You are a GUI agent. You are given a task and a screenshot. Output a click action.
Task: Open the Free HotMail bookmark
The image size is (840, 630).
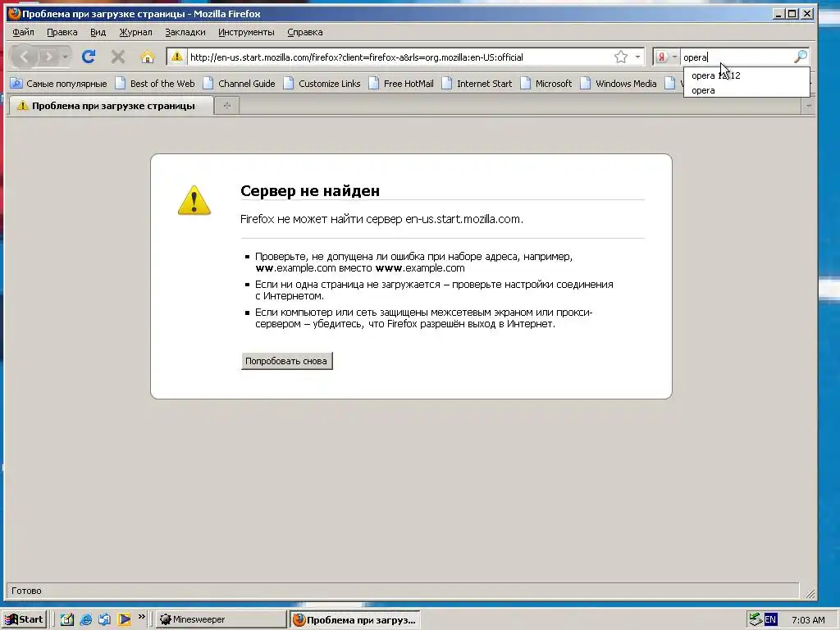pos(401,84)
